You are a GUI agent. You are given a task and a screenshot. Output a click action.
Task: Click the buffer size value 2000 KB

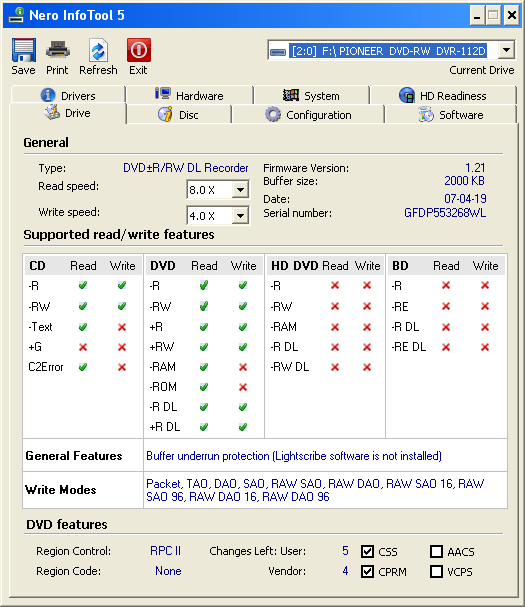pos(464,181)
